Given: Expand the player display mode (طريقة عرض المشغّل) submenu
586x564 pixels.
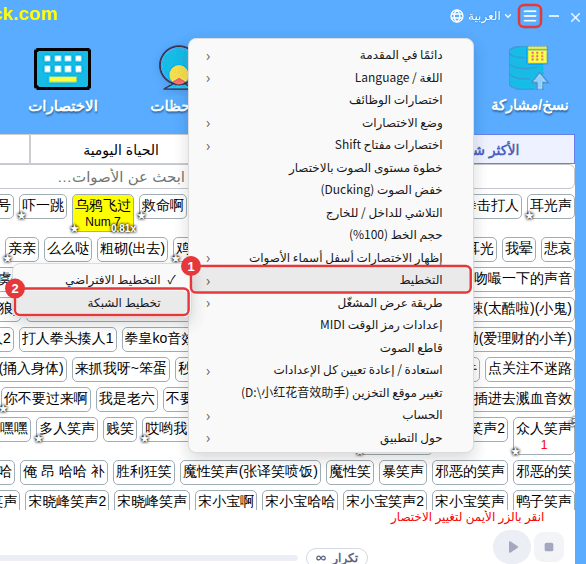Looking at the screenshot, I should pos(331,303).
